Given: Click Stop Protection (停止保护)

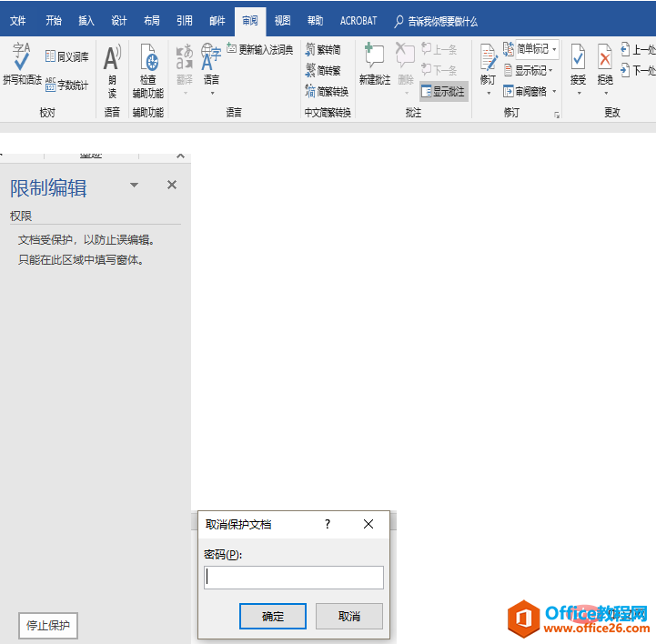Looking at the screenshot, I should point(48,626).
